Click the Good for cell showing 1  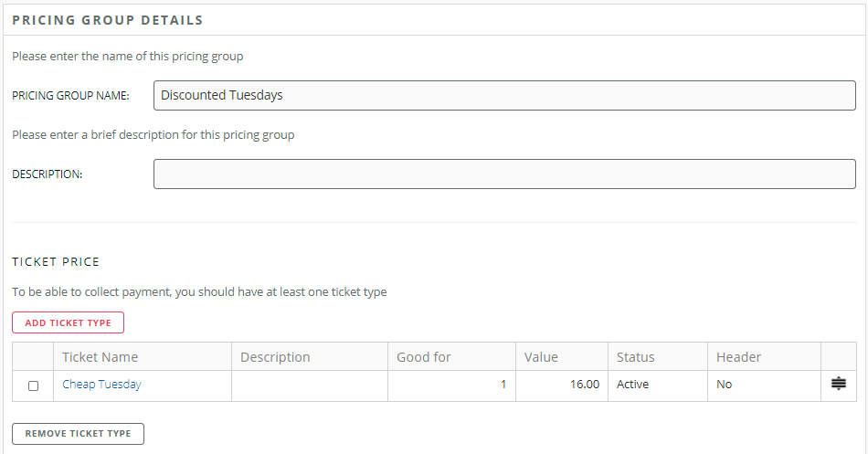tap(451, 385)
